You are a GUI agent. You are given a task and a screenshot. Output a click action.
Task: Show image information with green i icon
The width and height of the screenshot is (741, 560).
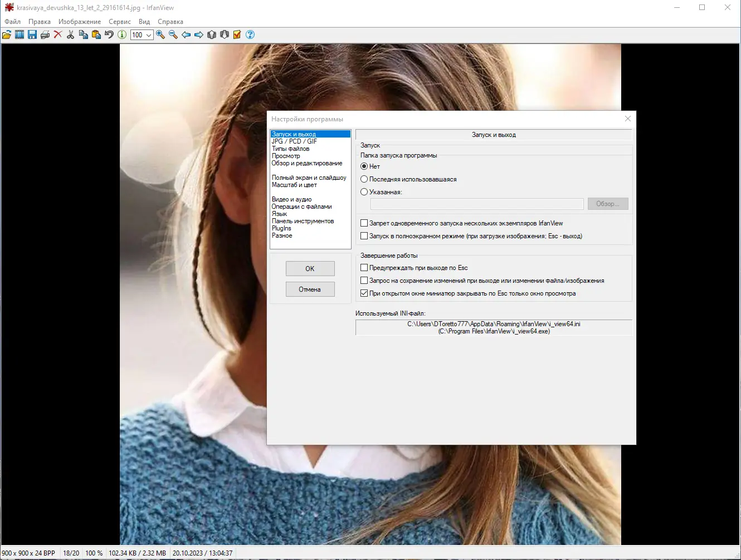point(122,35)
